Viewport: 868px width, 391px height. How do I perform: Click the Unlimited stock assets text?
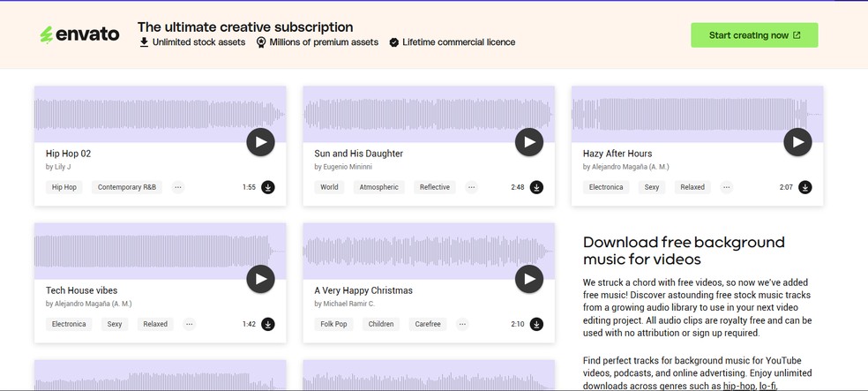pyautogui.click(x=198, y=42)
